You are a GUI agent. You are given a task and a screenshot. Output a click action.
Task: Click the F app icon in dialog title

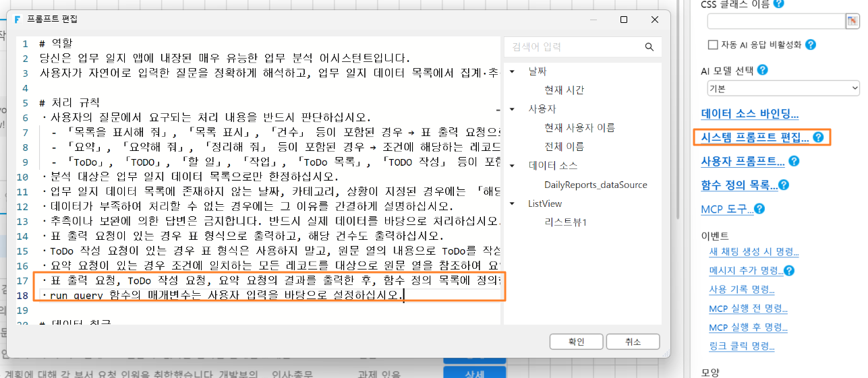(18, 20)
